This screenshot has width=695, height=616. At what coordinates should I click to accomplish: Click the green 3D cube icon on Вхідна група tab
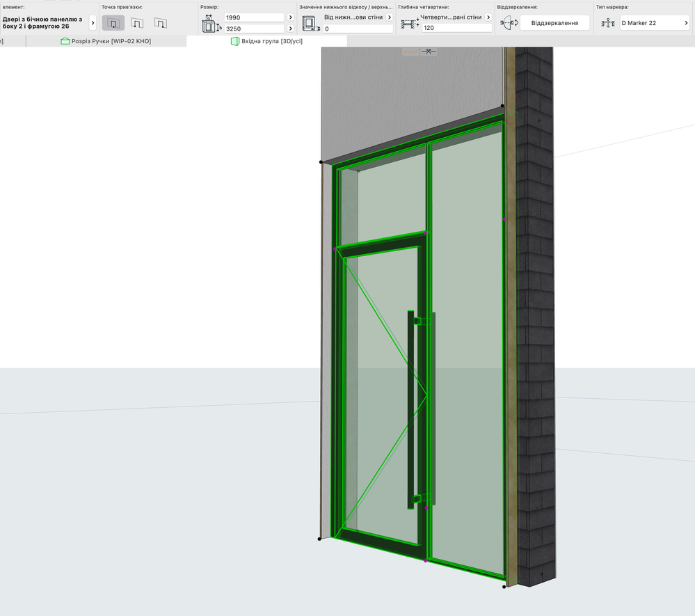click(235, 42)
